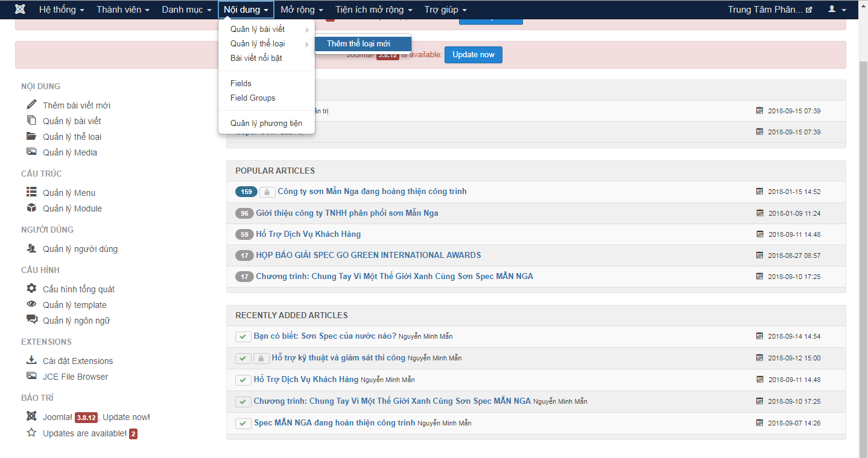Toggle published checkmark for Hỗ Trợ Dịch Vụ Khách Hàng
This screenshot has width=868, height=458.
pos(242,380)
